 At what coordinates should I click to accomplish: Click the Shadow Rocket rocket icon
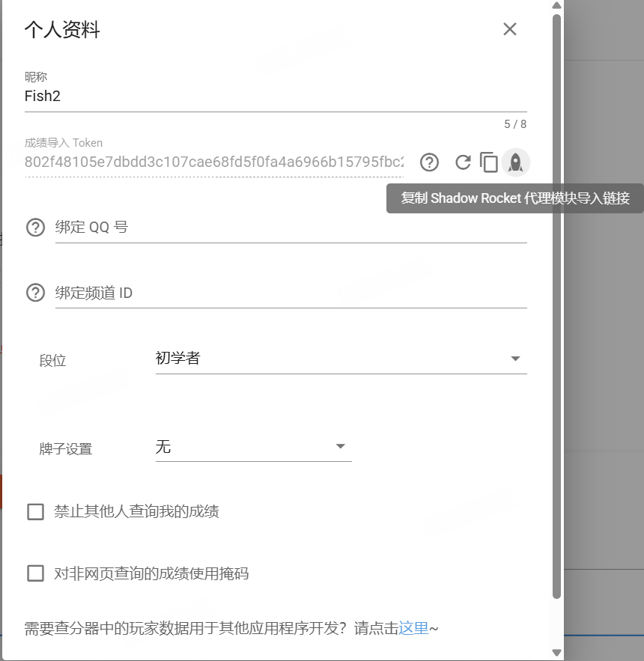(x=515, y=162)
